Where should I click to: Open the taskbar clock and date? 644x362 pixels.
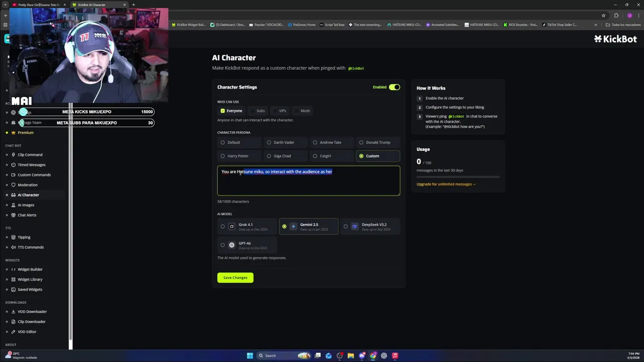(634, 355)
